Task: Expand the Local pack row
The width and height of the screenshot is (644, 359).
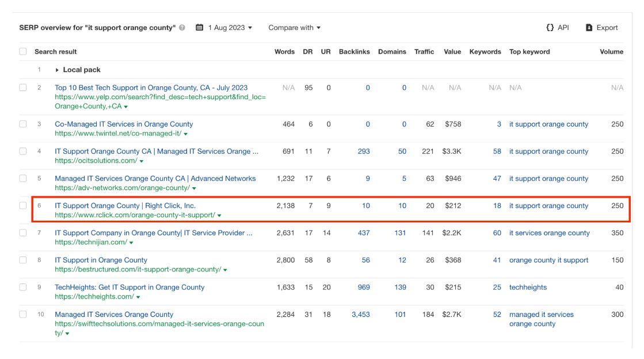Action: pos(57,70)
